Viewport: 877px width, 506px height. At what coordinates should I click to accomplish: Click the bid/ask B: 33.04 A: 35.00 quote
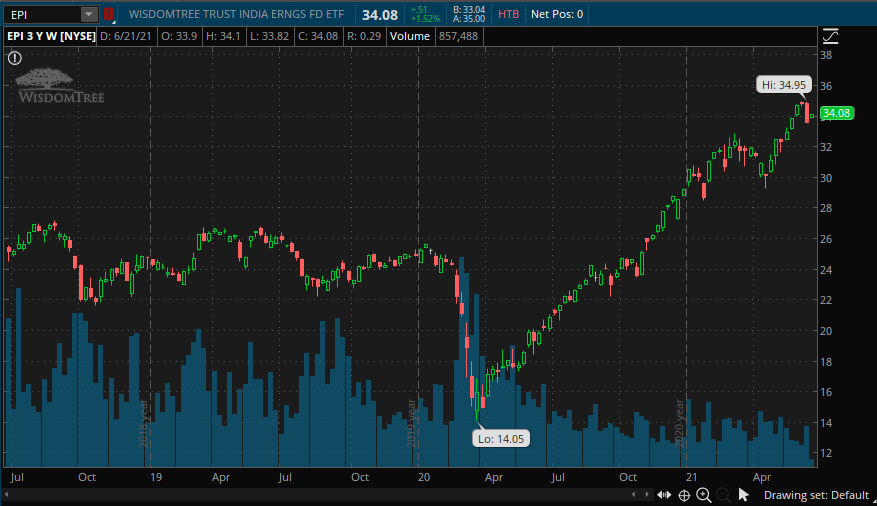point(469,15)
